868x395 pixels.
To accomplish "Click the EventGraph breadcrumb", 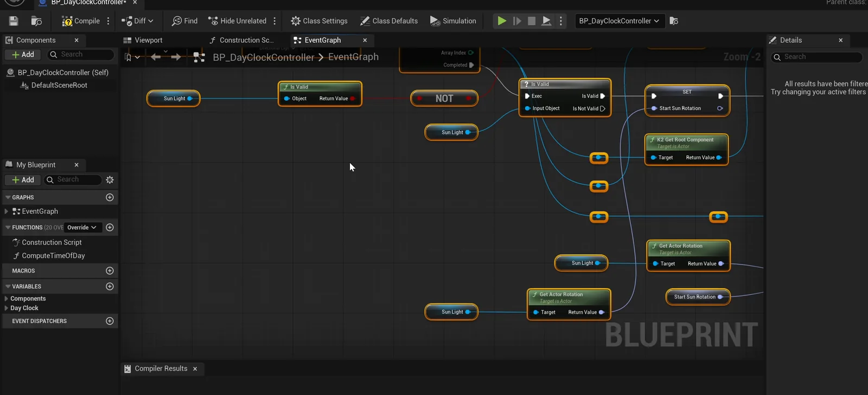I will click(353, 57).
